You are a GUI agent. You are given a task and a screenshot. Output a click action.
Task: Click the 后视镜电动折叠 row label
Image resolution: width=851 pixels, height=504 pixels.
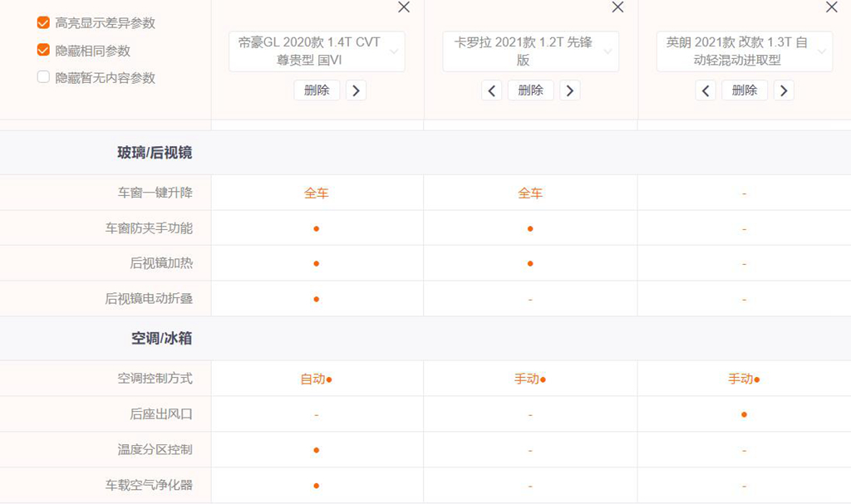[150, 298]
